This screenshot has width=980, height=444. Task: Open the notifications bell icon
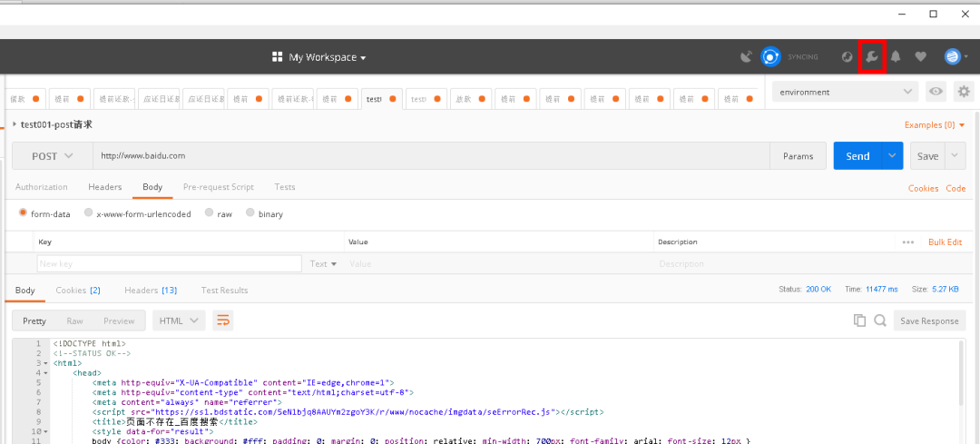click(x=896, y=57)
